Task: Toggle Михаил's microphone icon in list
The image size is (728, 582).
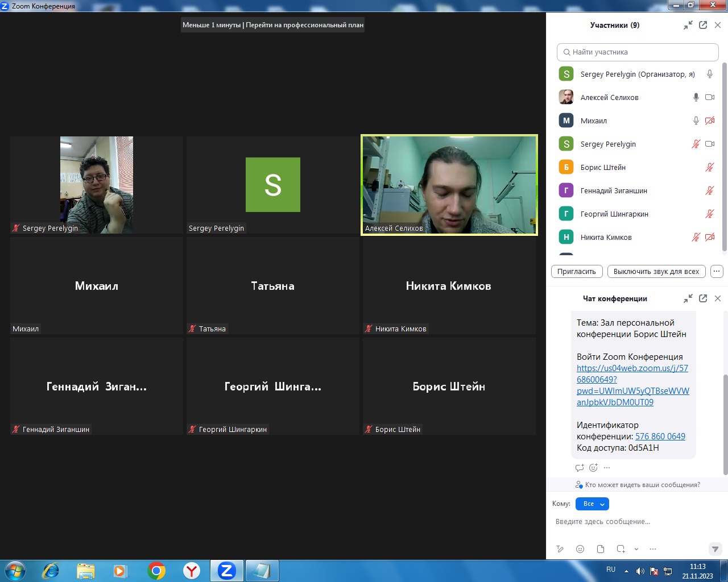Action: [696, 120]
